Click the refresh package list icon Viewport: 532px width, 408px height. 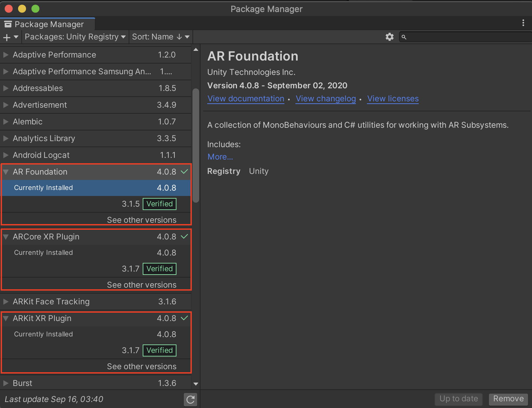tap(190, 399)
